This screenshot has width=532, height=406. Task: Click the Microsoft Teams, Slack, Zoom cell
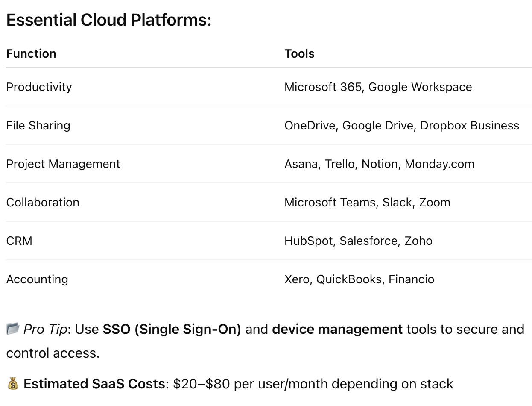click(367, 203)
